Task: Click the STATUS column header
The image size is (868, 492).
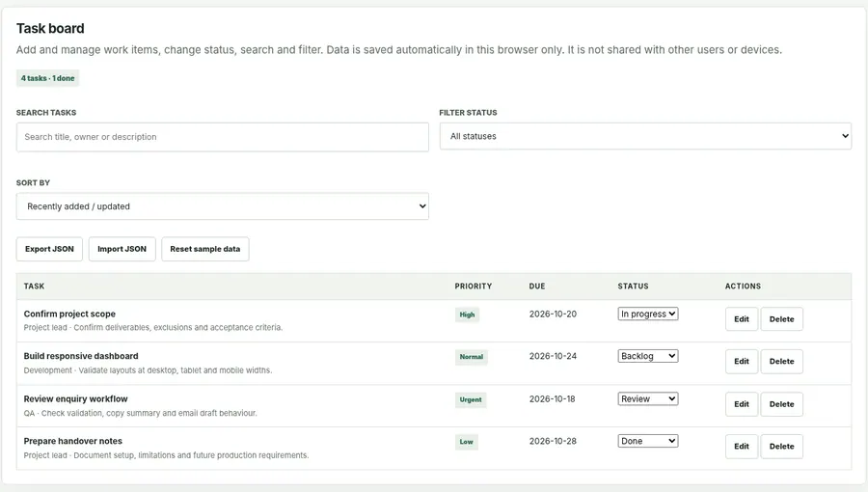Action: point(634,287)
